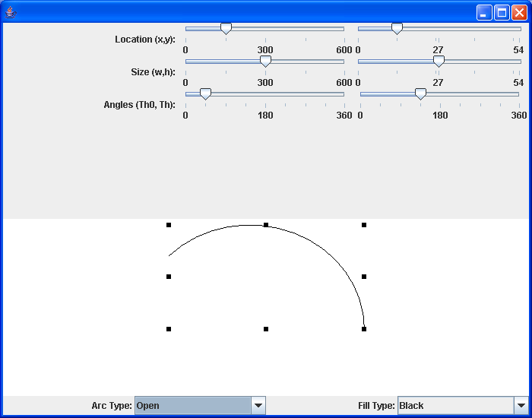
Task: Select the top-right bounding box handle
Action: pos(364,225)
